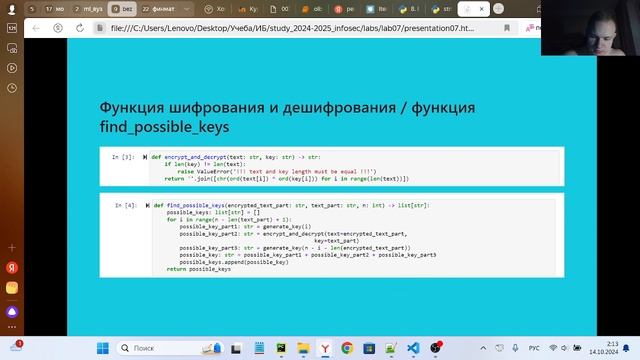
Task: Open the weather widget on taskbar
Action: [16, 347]
